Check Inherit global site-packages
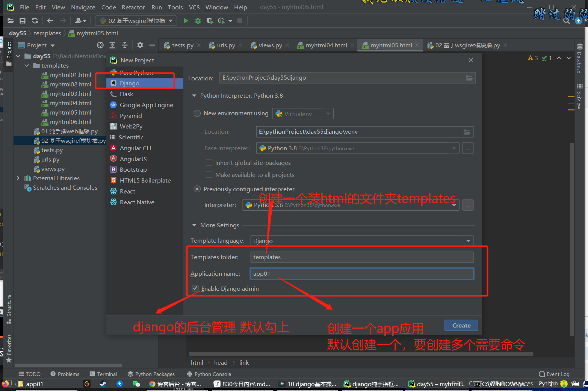Image resolution: width=588 pixels, height=391 pixels. (x=209, y=163)
